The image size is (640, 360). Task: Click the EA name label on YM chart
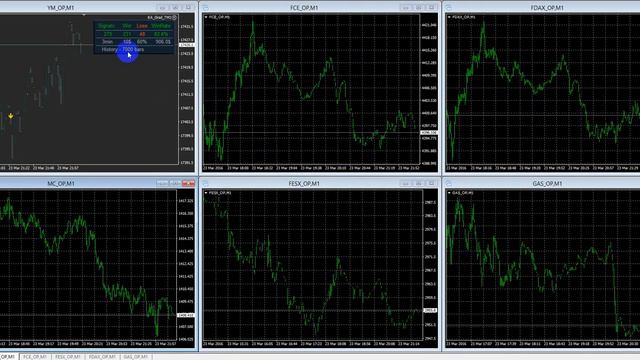coord(159,18)
